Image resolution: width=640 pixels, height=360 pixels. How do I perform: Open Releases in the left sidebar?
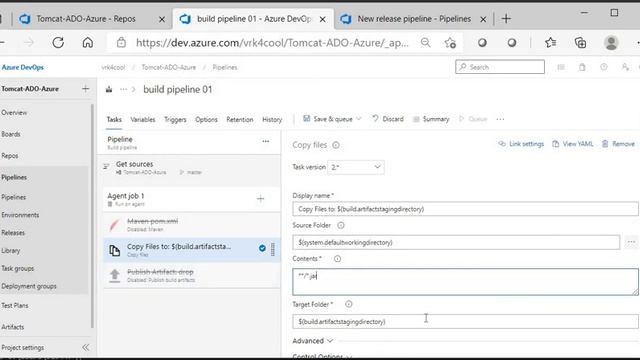13,233
